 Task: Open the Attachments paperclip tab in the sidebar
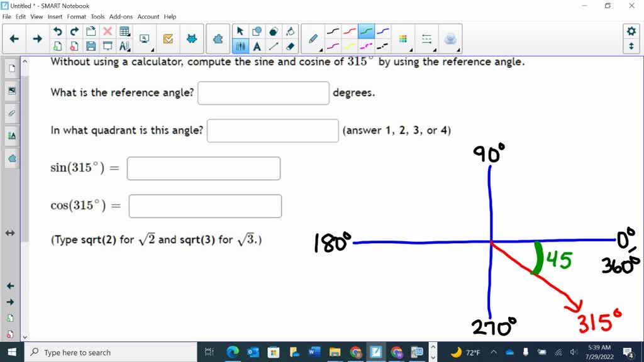[10, 113]
